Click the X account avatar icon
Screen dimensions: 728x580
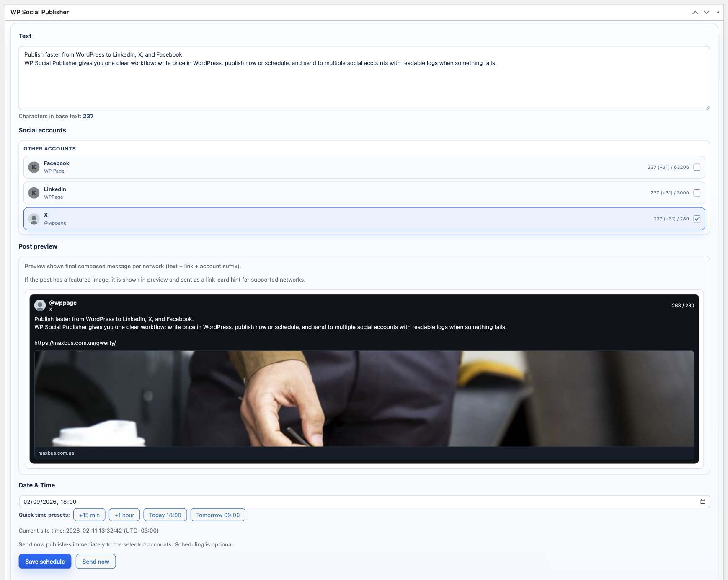(34, 219)
